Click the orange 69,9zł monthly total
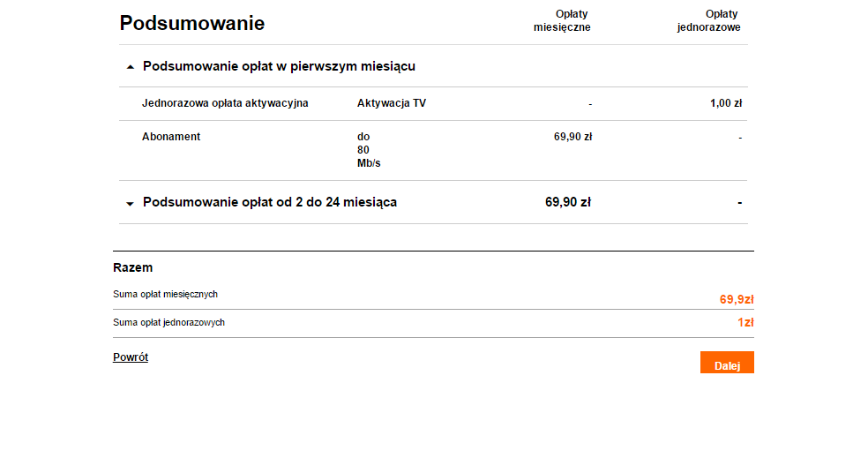 736,299
